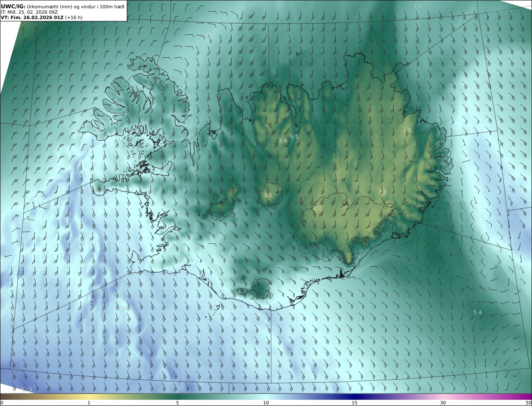Click the 30 tick label on the color scale

[443, 403]
